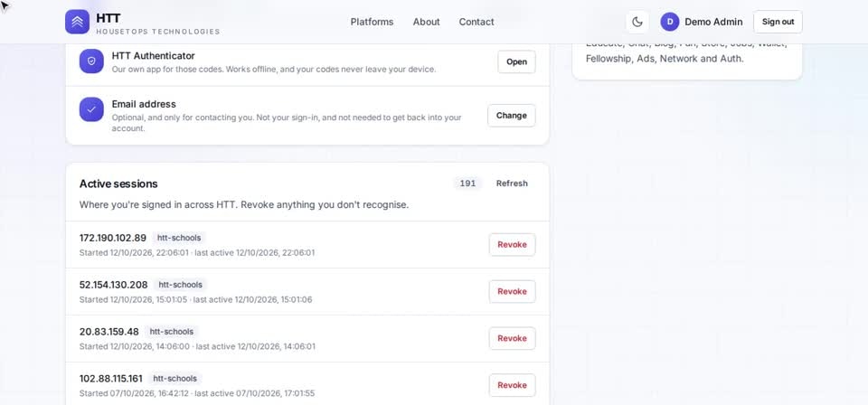
Task: Click htt-schools tag beside 52.154.130.208
Action: coord(181,285)
